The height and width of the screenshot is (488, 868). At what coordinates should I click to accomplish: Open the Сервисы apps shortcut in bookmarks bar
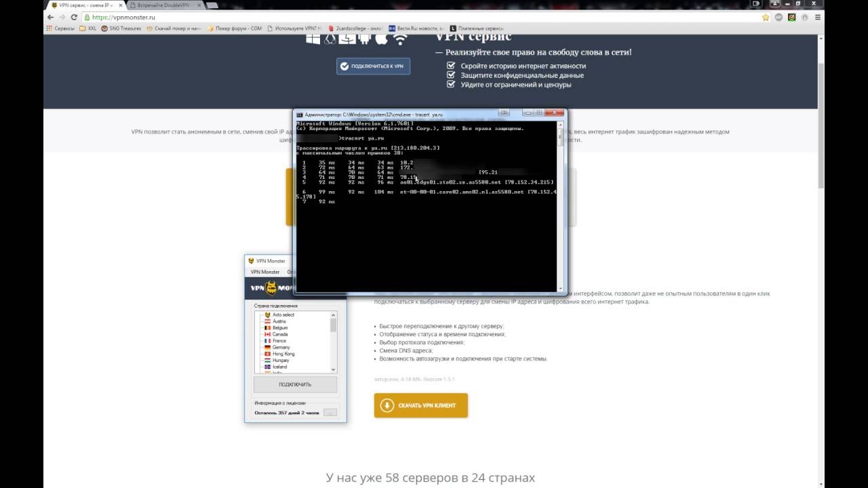pyautogui.click(x=60, y=28)
